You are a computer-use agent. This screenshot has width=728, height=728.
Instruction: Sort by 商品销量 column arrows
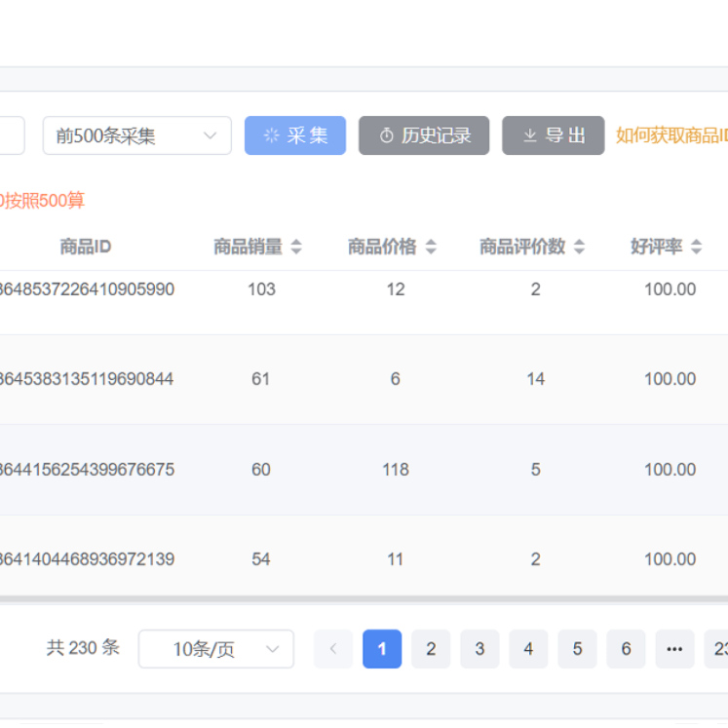(x=296, y=246)
